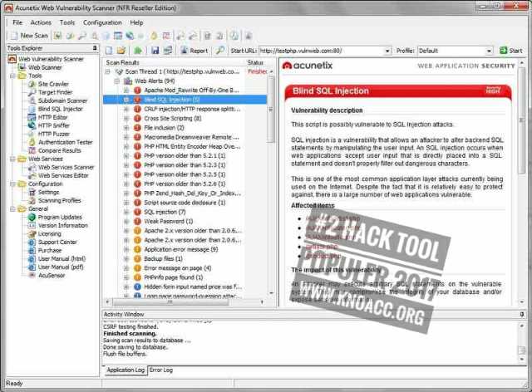Open the File menu
The height and width of the screenshot is (392, 532).
point(17,22)
